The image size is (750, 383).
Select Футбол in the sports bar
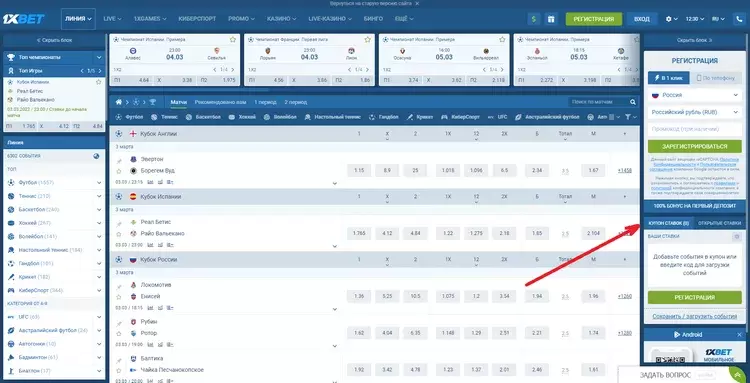pyautogui.click(x=129, y=117)
